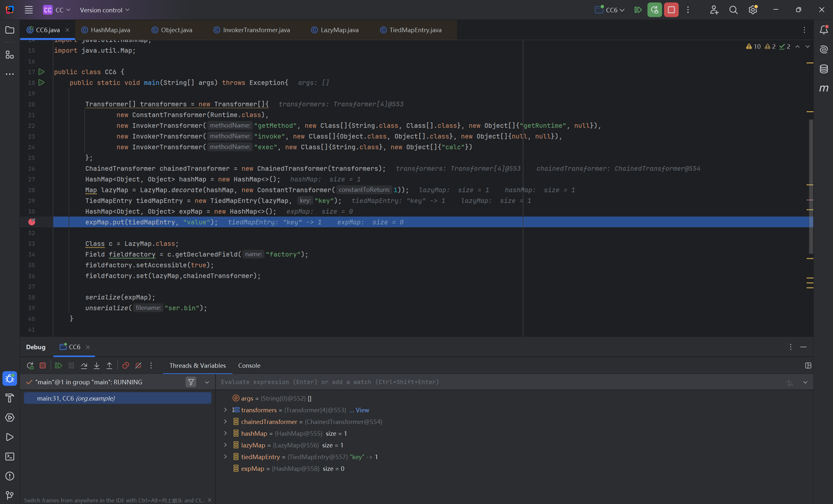Open Search Everywhere magnifier
Screen dimensions: 833x504
[733, 10]
